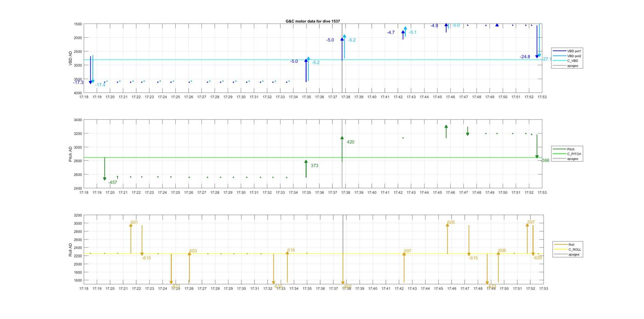Image resolution: width=644 pixels, height=319 pixels.
Task: Click the "-5.1" VBD value label
Action: [x=413, y=32]
